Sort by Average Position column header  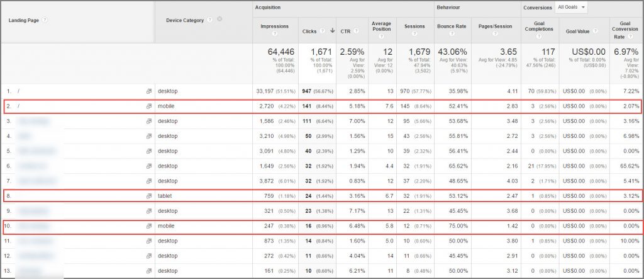click(380, 26)
